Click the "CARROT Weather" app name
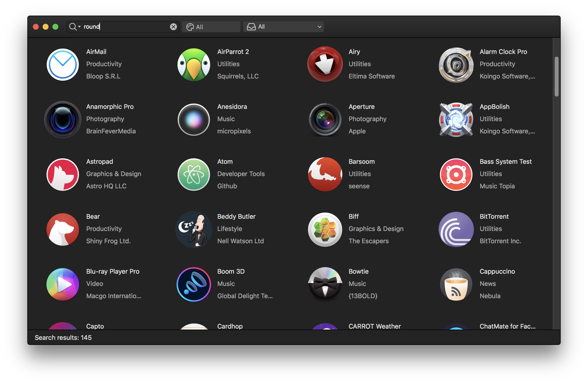The width and height of the screenshot is (588, 384). click(x=375, y=326)
